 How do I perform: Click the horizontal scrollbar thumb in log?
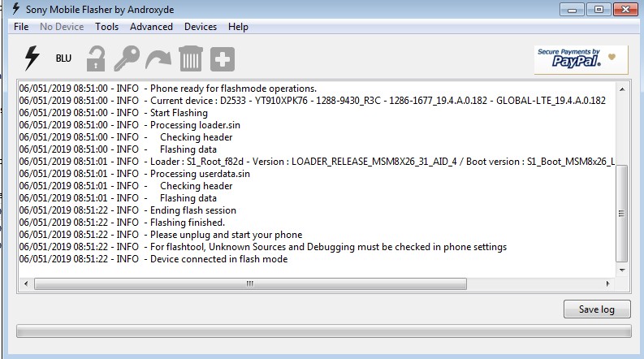[250, 283]
